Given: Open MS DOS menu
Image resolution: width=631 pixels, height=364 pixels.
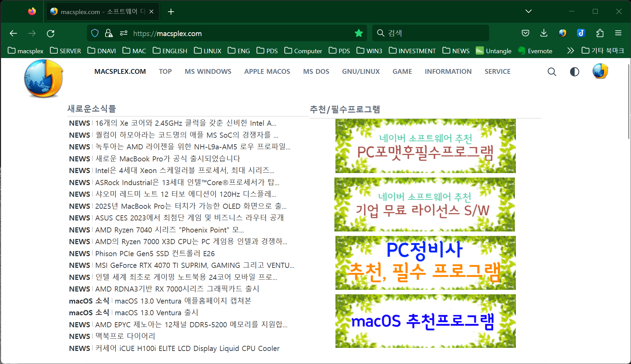Looking at the screenshot, I should point(316,71).
